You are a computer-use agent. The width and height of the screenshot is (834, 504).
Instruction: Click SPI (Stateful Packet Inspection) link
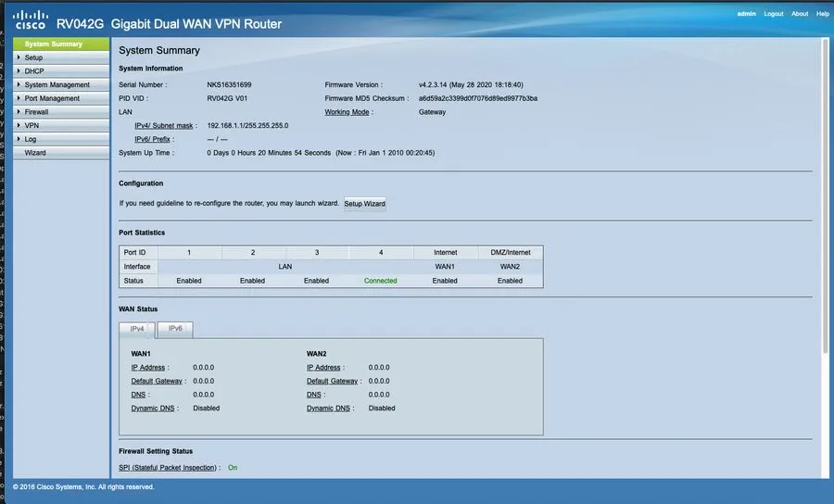click(168, 468)
